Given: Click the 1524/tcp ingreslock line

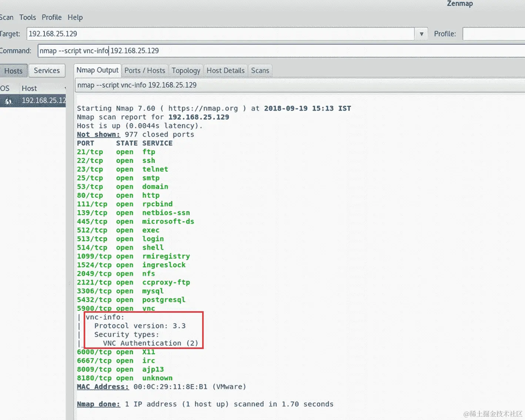Looking at the screenshot, I should (x=131, y=265).
